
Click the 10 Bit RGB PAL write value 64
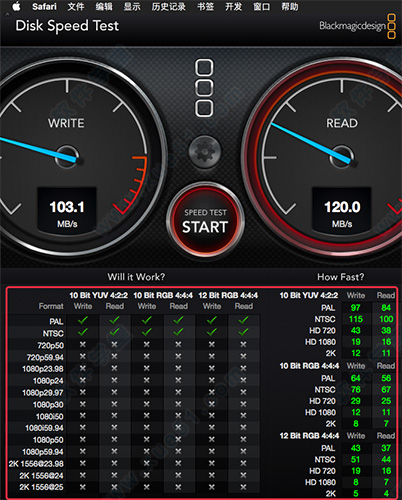355,378
